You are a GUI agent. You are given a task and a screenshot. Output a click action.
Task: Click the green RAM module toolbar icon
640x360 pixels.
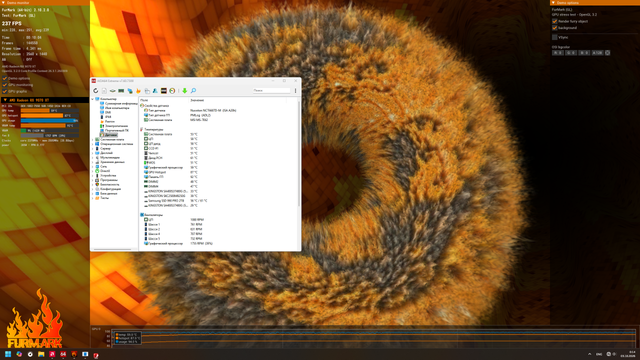(x=121, y=91)
